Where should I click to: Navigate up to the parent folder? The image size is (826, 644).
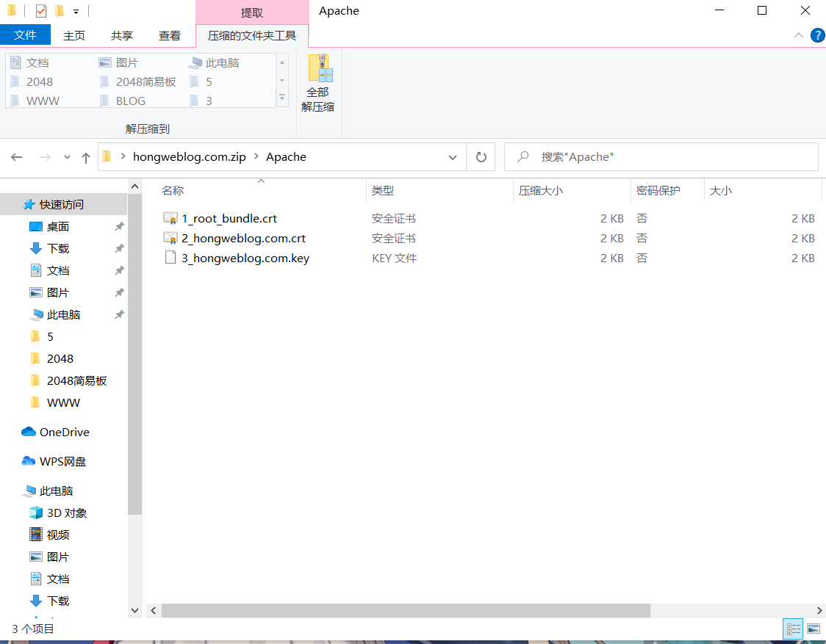[x=86, y=156]
